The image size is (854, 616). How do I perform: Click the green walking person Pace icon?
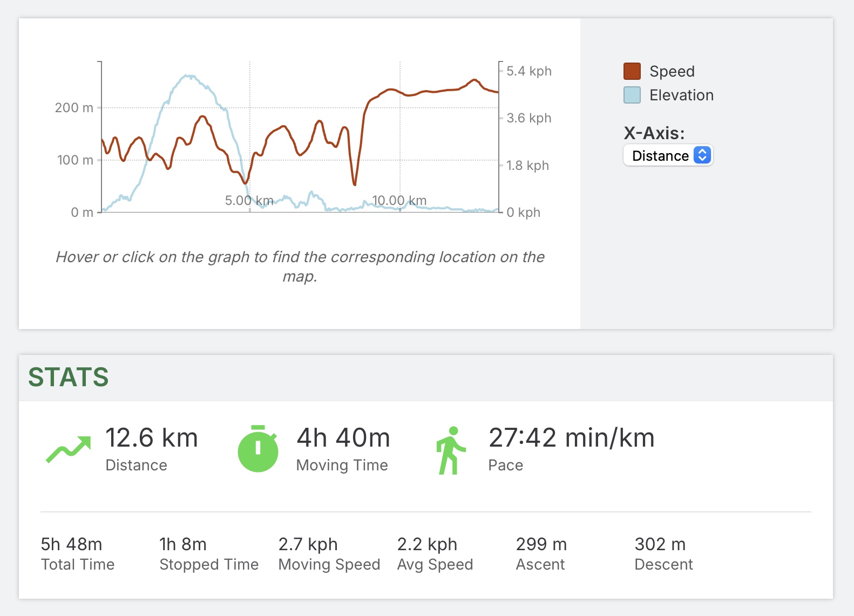[x=450, y=451]
